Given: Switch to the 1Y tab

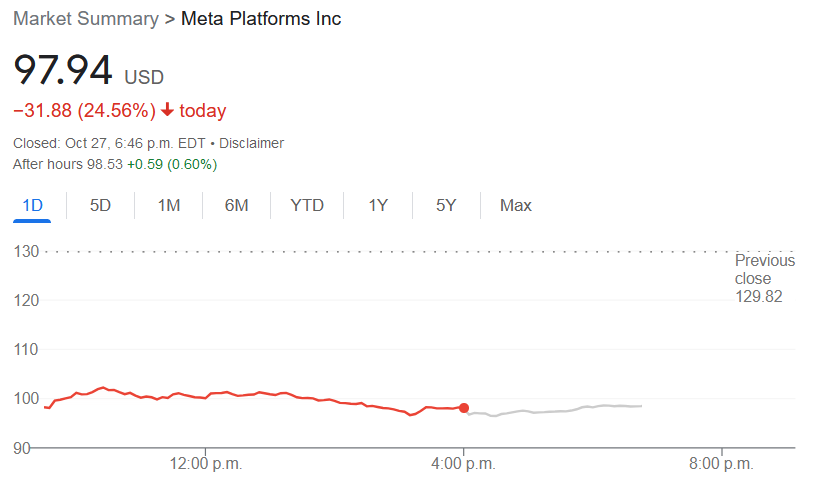Looking at the screenshot, I should [378, 205].
